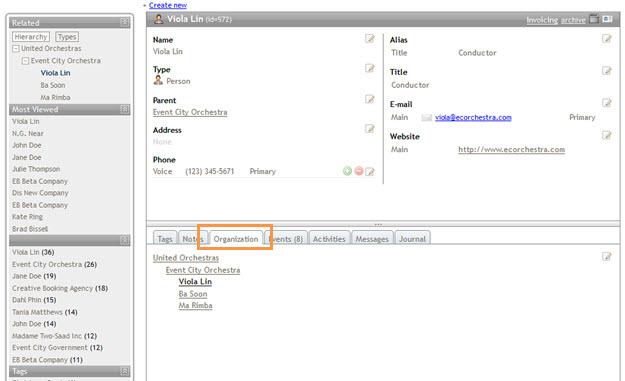Click the viola@ecorchestra.com email link
Viewport: 625px width, 381px height.
(473, 117)
